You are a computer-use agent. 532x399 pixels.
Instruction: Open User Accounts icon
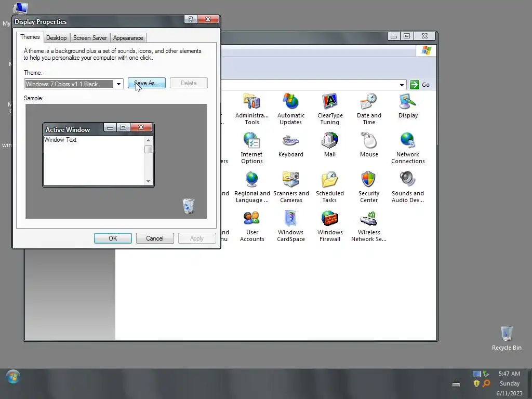click(252, 226)
